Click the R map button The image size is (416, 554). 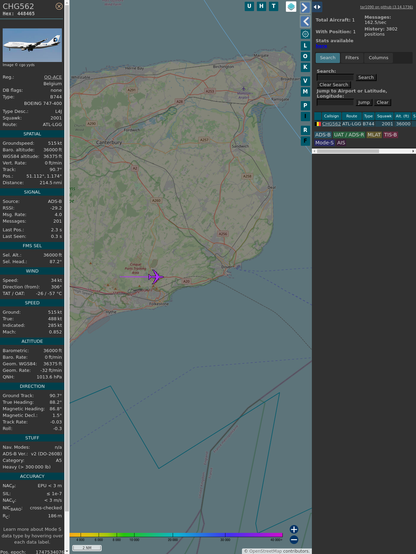coord(305,130)
